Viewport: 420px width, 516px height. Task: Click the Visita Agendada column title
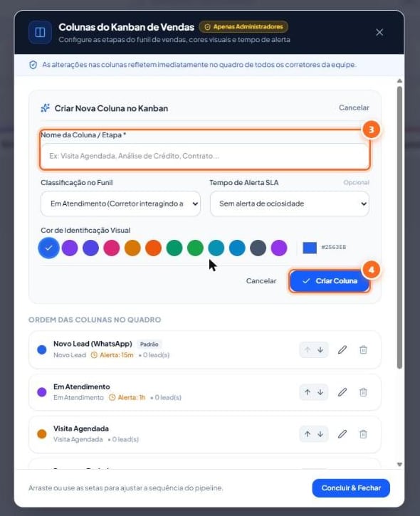[x=81, y=428]
